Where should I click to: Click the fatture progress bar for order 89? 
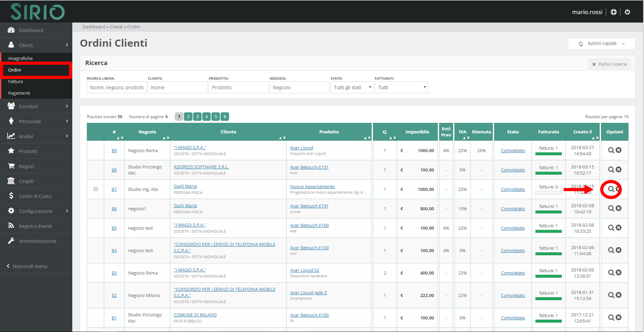548,154
